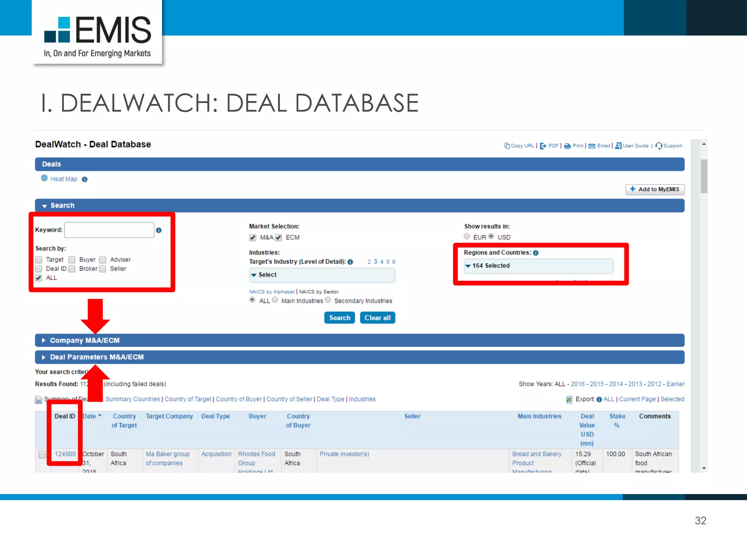Tick the checkbox for deal 124900
The height and width of the screenshot is (560, 747).
42,454
